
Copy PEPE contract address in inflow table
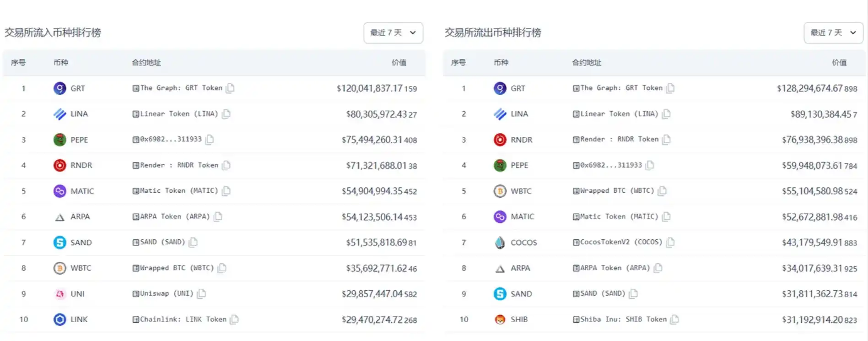(210, 139)
